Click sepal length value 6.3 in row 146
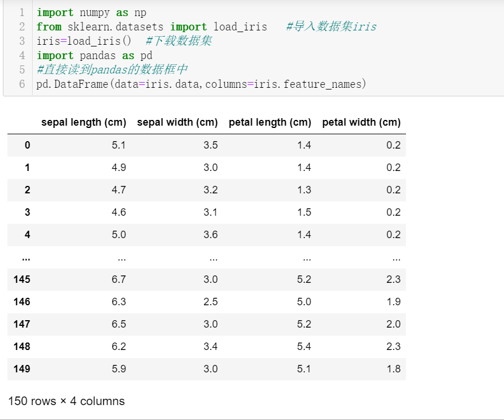The height and width of the screenshot is (420, 504). [x=119, y=302]
